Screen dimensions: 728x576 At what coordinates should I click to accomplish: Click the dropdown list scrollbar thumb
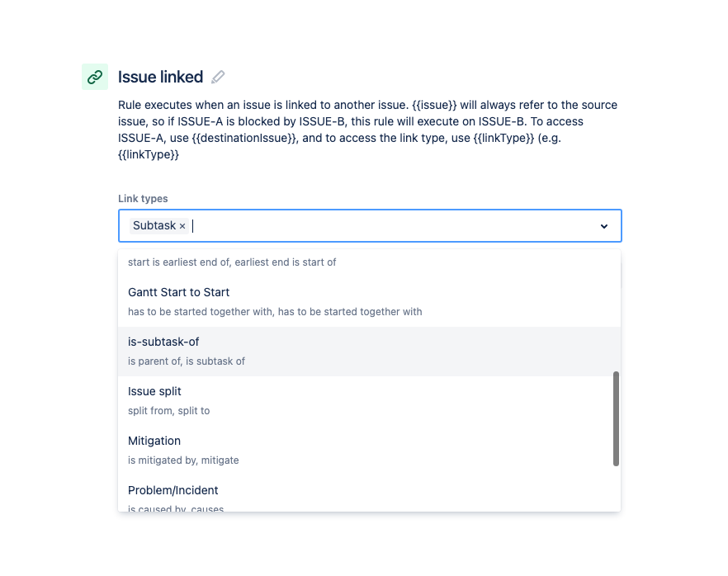click(x=616, y=418)
